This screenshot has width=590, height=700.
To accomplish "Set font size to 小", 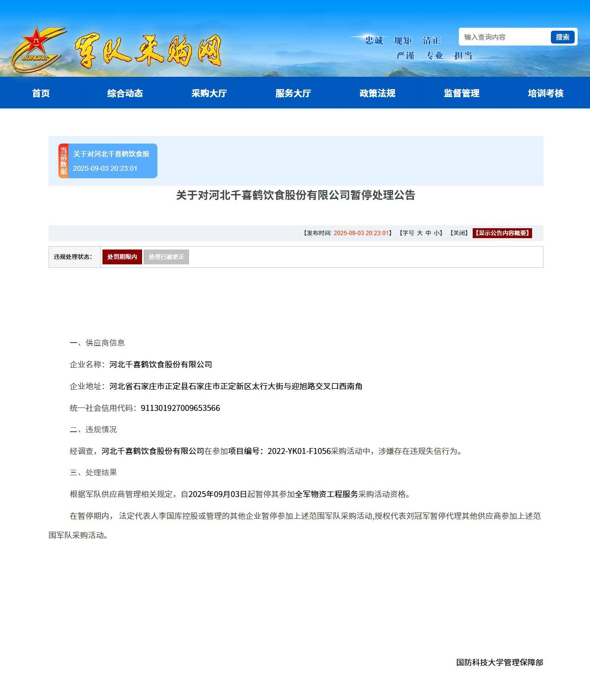I will tap(437, 233).
